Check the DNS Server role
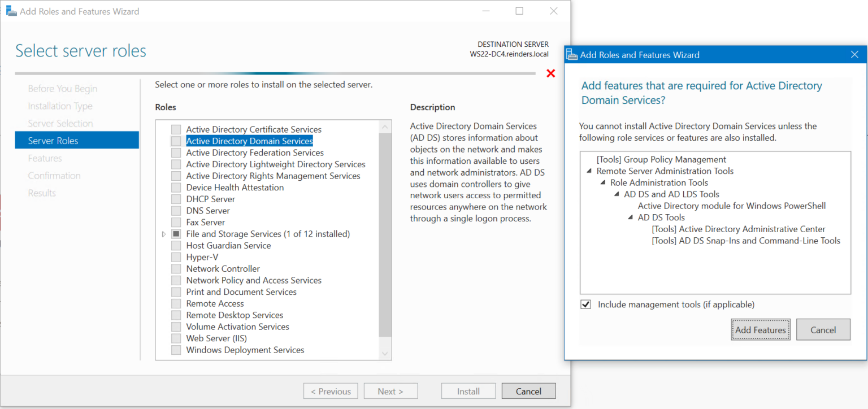This screenshot has width=868, height=409. click(x=176, y=210)
